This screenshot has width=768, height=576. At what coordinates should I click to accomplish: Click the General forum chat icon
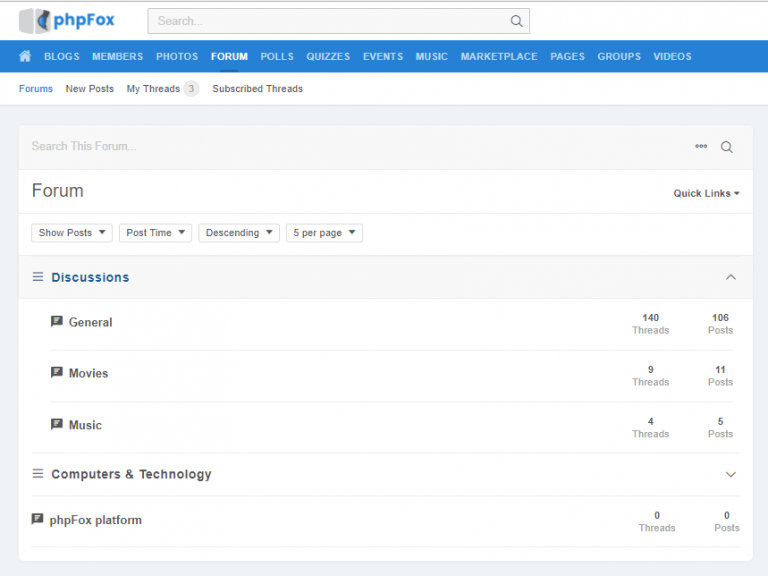(x=57, y=322)
